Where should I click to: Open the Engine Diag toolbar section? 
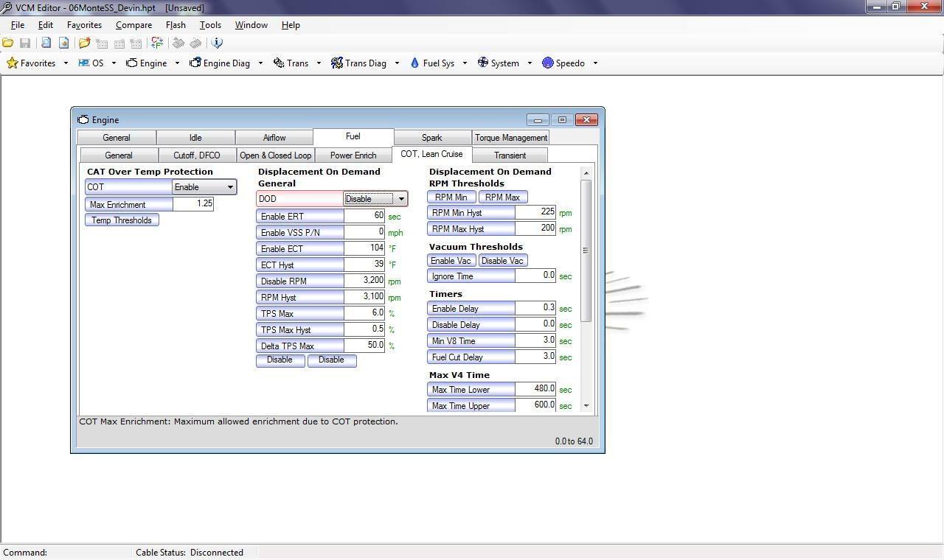220,63
